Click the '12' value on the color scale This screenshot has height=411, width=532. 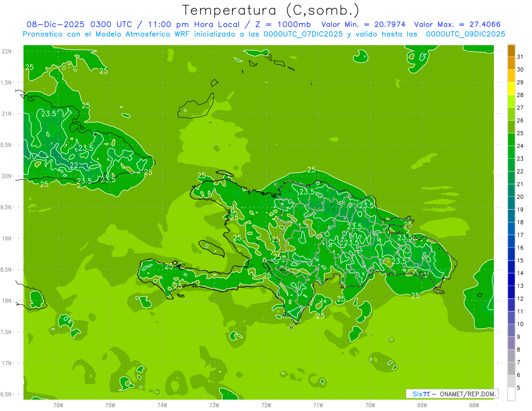click(520, 299)
